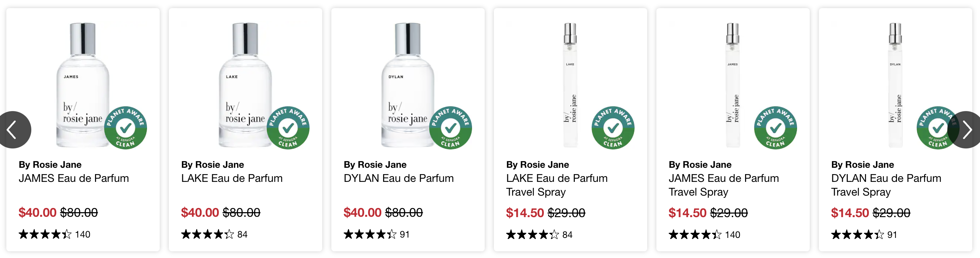Image resolution: width=980 pixels, height=258 pixels.
Task: Click Planet Aware badge on JAMES Travel Spray
Action: (x=775, y=128)
